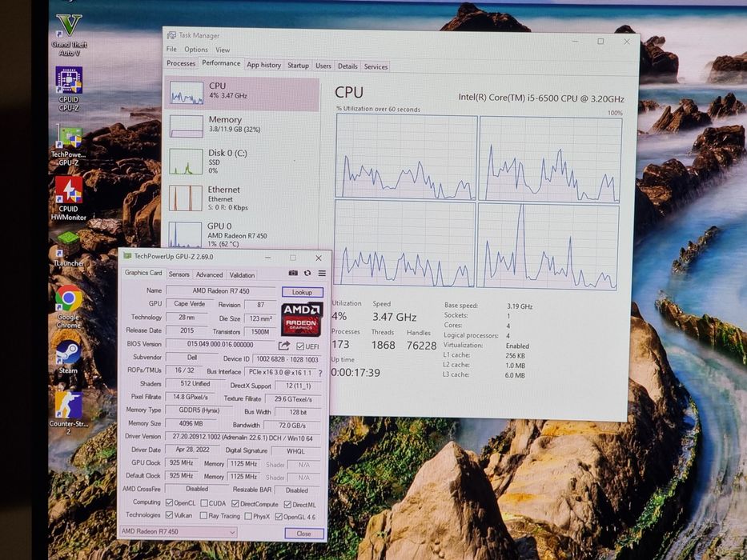
Task: Click GPU field showing Cape Verde
Action: pos(189,304)
